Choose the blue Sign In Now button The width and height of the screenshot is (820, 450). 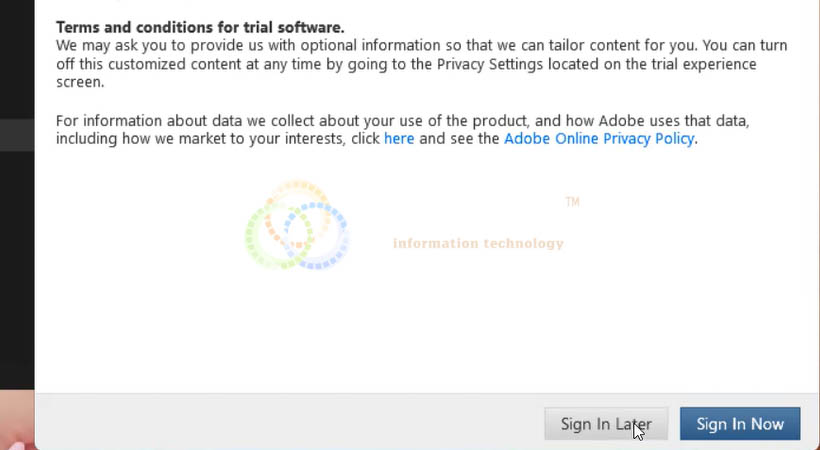(739, 424)
